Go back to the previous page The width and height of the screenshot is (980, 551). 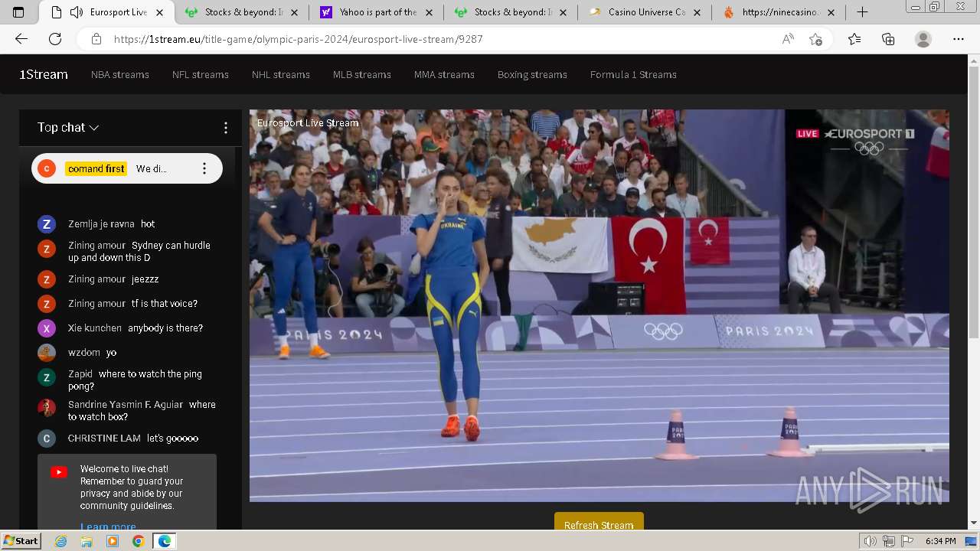pos(21,39)
